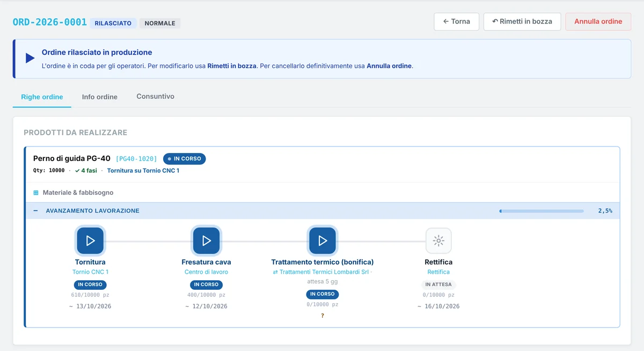Click the Trattamento termico phase play icon
The width and height of the screenshot is (644, 351).
323,240
